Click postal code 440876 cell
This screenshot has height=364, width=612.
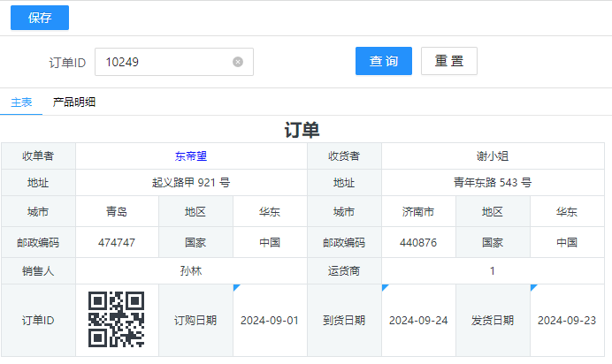(418, 242)
